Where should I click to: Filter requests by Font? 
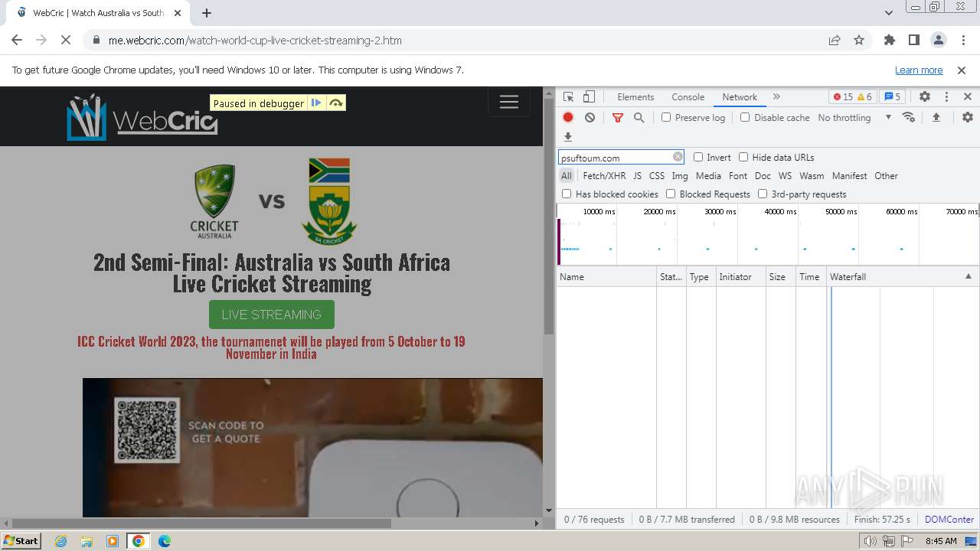(738, 175)
